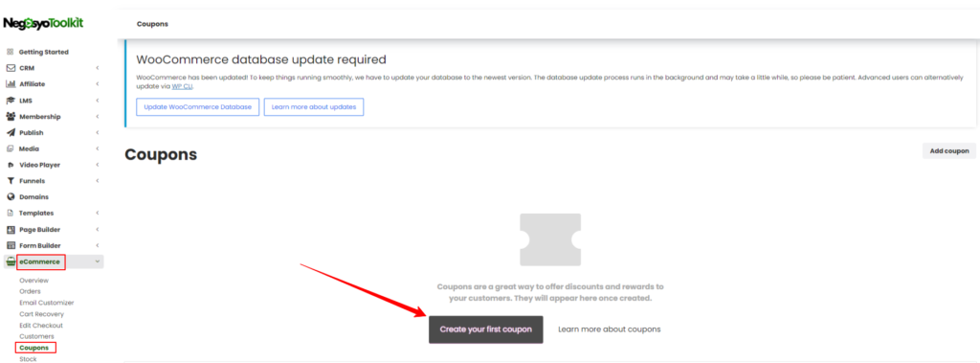The width and height of the screenshot is (980, 363).
Task: Expand the Form Builder menu chevron
Action: click(x=97, y=246)
